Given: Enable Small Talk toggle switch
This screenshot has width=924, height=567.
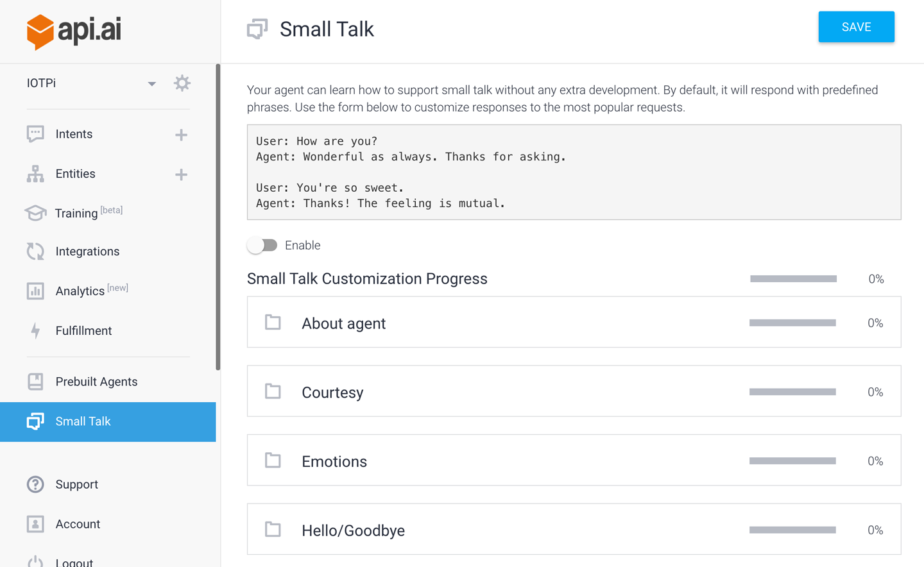Looking at the screenshot, I should (262, 245).
